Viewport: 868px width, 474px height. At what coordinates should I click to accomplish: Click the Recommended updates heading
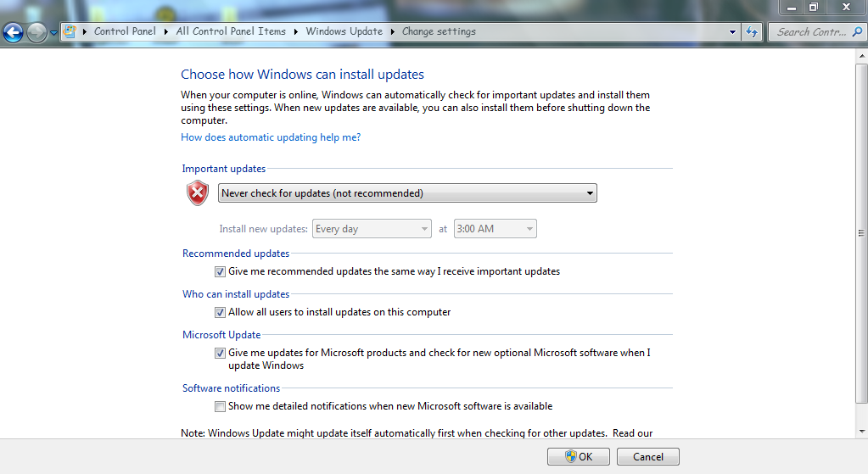[236, 254]
